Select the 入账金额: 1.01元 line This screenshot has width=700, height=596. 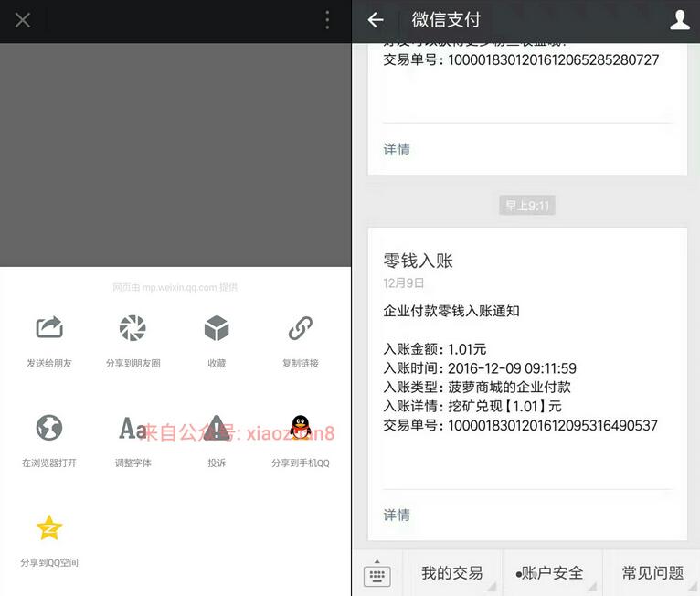click(x=434, y=348)
